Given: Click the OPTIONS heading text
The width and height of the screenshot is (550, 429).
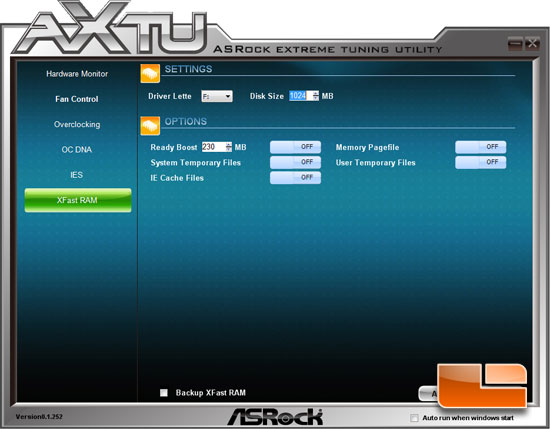Looking at the screenshot, I should point(186,121).
